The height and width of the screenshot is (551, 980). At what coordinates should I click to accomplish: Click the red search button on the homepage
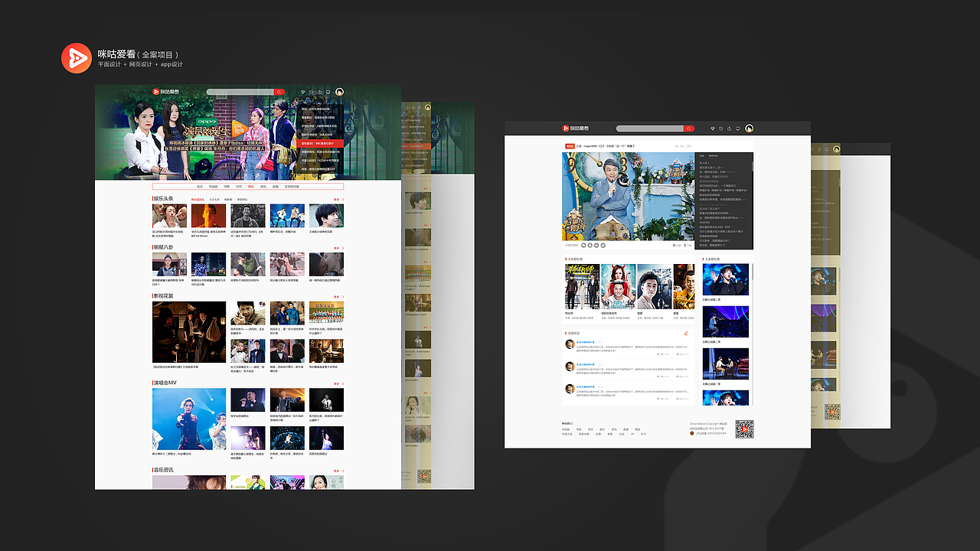[279, 92]
